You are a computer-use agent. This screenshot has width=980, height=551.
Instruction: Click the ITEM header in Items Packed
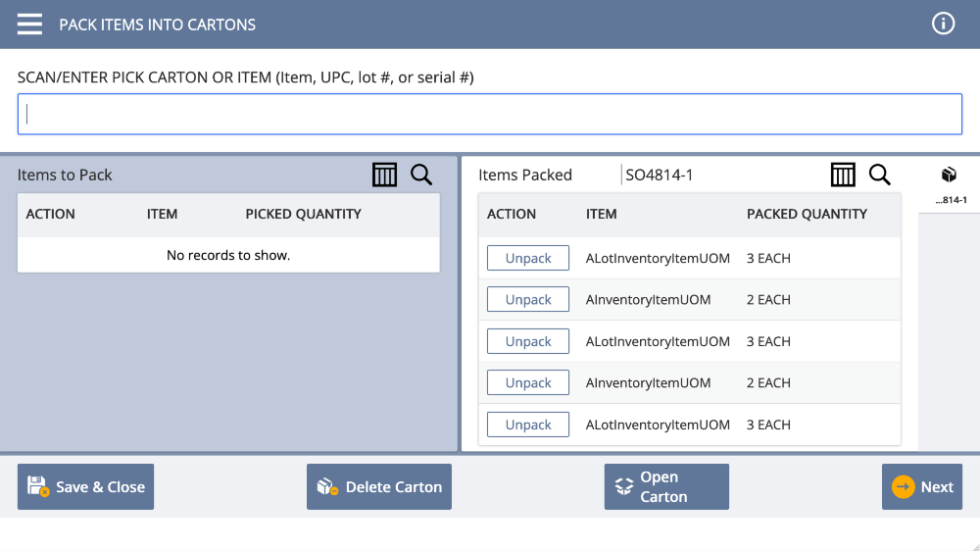[x=602, y=214]
